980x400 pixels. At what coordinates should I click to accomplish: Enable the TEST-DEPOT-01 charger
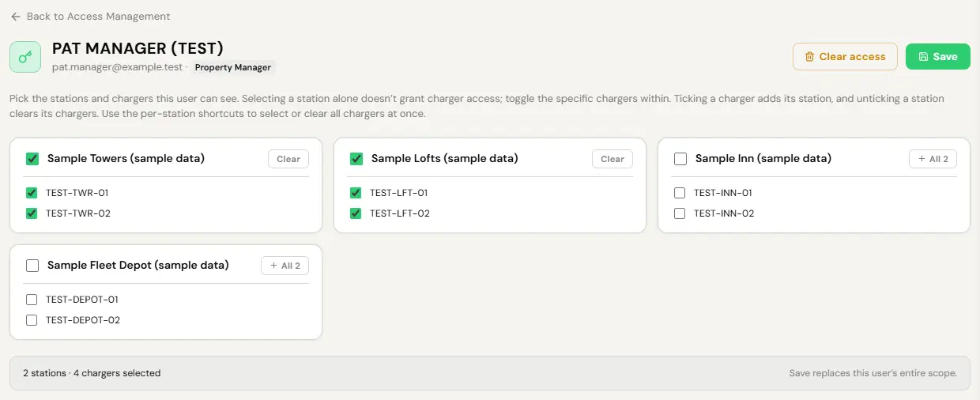click(32, 300)
